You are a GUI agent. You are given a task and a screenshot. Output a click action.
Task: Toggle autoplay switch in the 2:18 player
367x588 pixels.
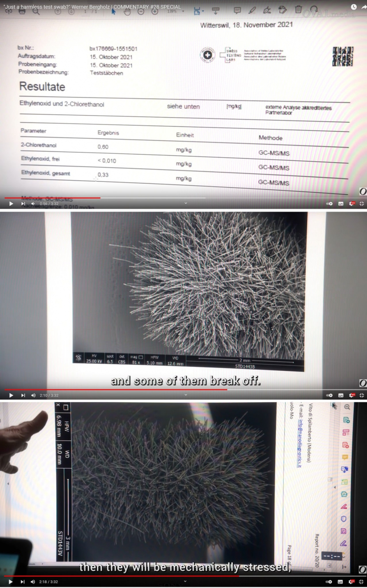point(330,582)
